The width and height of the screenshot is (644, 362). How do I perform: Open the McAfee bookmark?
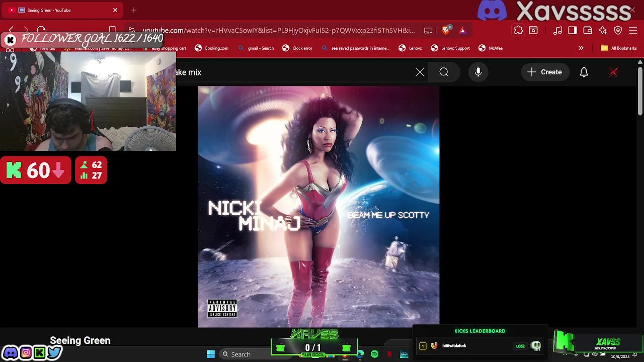click(x=490, y=48)
